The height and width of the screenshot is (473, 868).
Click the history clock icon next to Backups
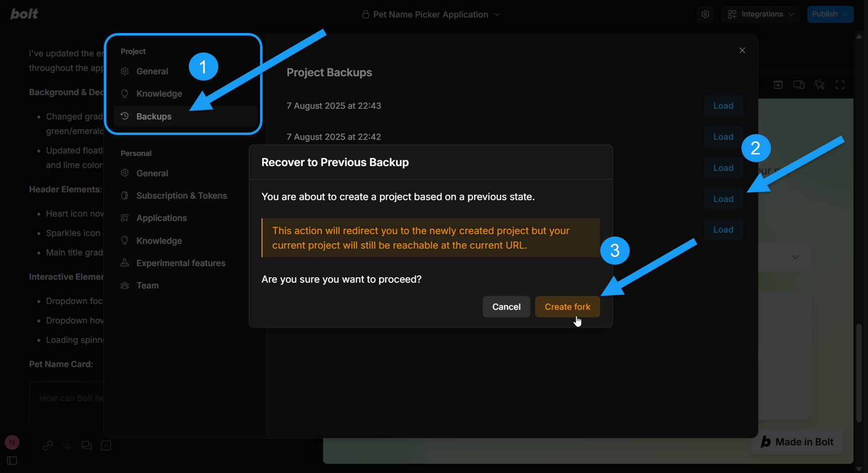tap(125, 116)
